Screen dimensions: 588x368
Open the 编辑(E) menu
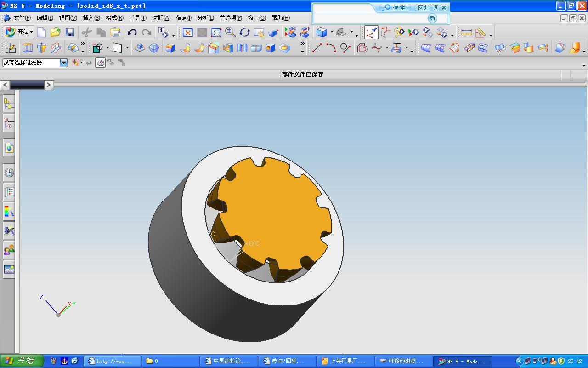click(45, 17)
